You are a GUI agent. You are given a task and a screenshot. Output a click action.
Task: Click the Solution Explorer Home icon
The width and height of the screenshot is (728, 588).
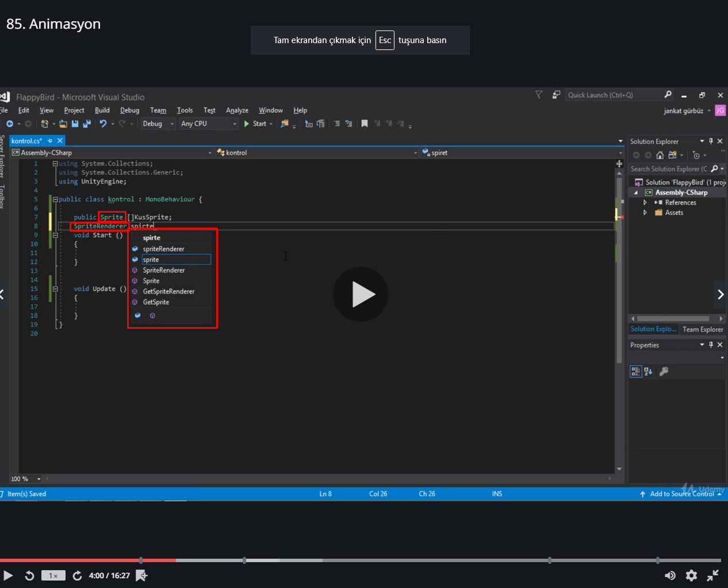pos(660,155)
